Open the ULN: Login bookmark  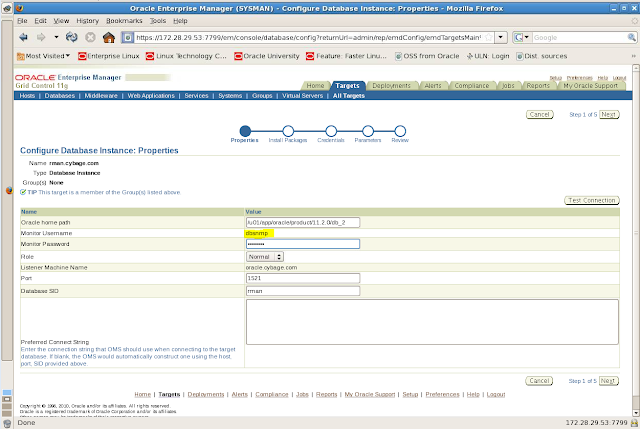tap(488, 56)
